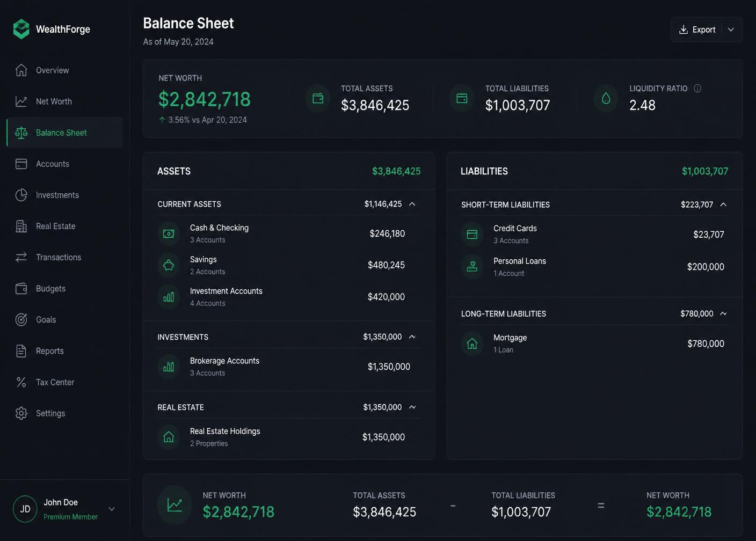Image resolution: width=756 pixels, height=541 pixels.
Task: Open the Reports section
Action: pos(65,351)
